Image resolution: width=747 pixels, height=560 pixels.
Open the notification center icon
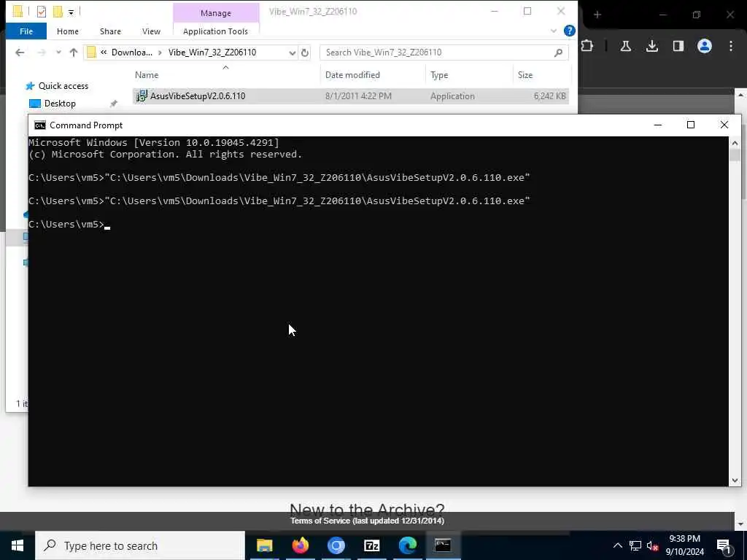(x=724, y=545)
